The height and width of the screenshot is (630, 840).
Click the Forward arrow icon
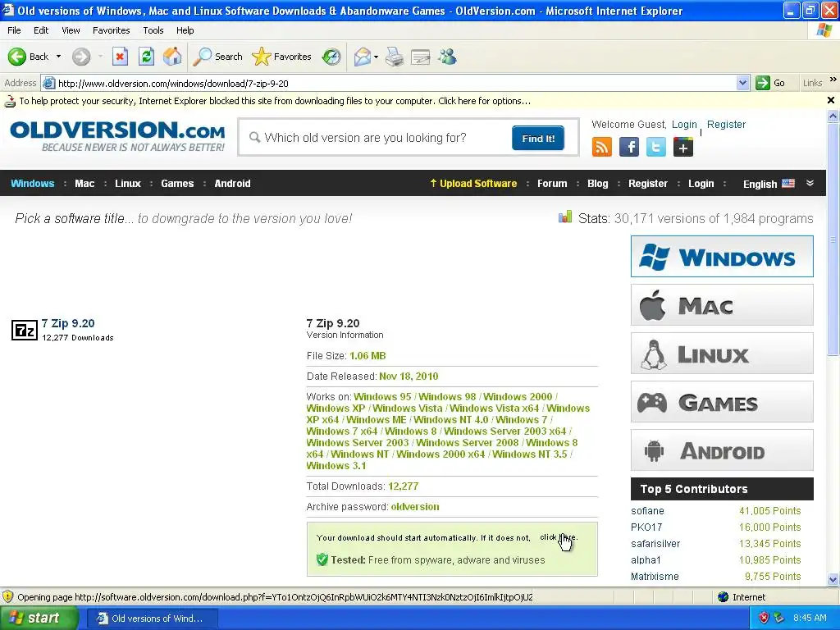pos(81,57)
